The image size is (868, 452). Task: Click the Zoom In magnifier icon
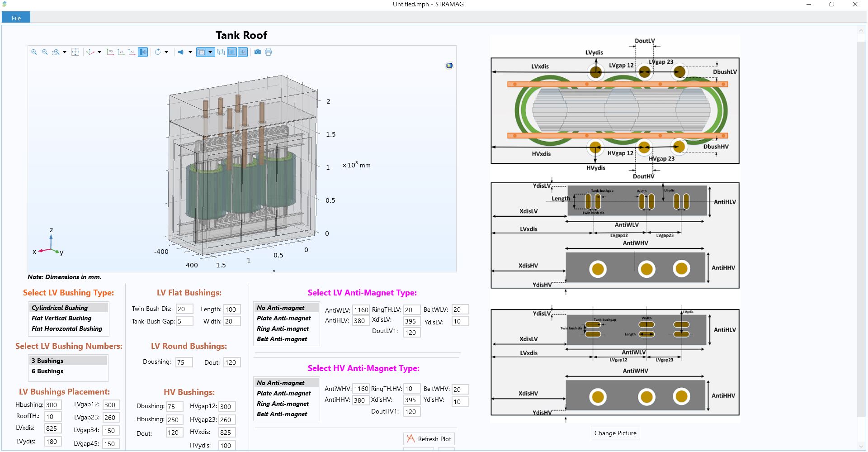click(x=34, y=52)
